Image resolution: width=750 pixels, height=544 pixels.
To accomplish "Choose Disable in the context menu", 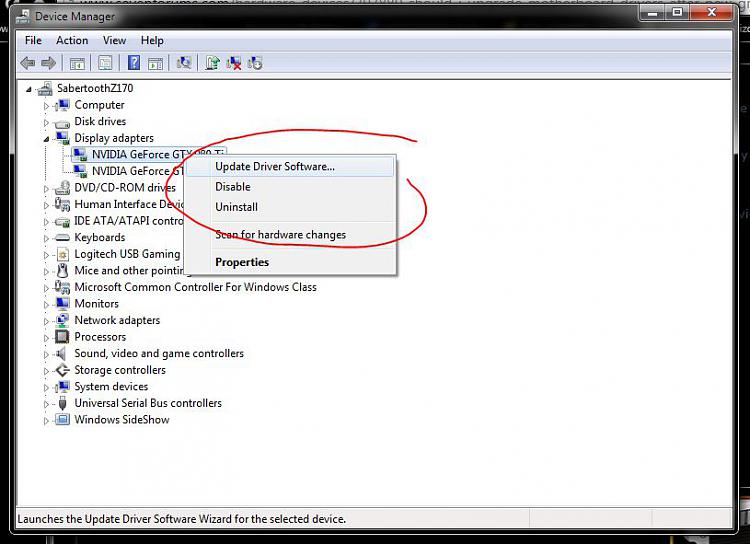I will click(290, 187).
